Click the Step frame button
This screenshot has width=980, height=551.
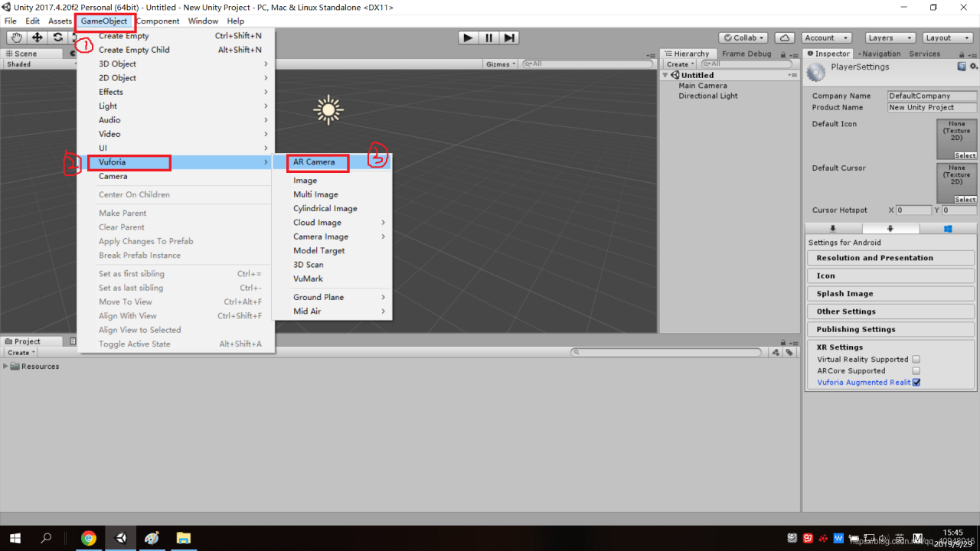509,37
